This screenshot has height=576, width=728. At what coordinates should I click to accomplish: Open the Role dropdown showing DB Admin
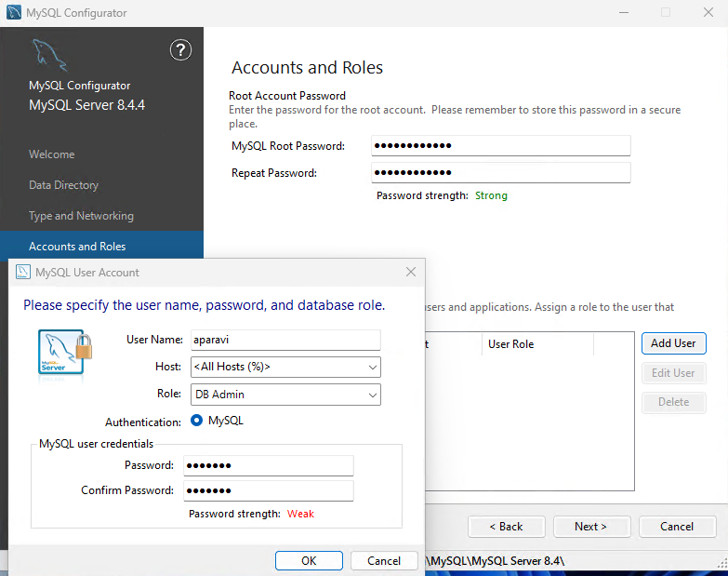click(x=285, y=395)
